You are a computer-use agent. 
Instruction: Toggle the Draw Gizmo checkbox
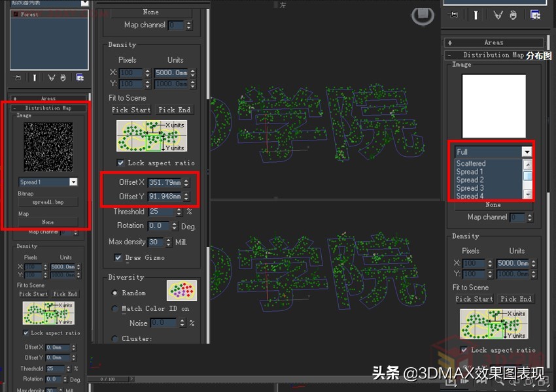click(118, 257)
